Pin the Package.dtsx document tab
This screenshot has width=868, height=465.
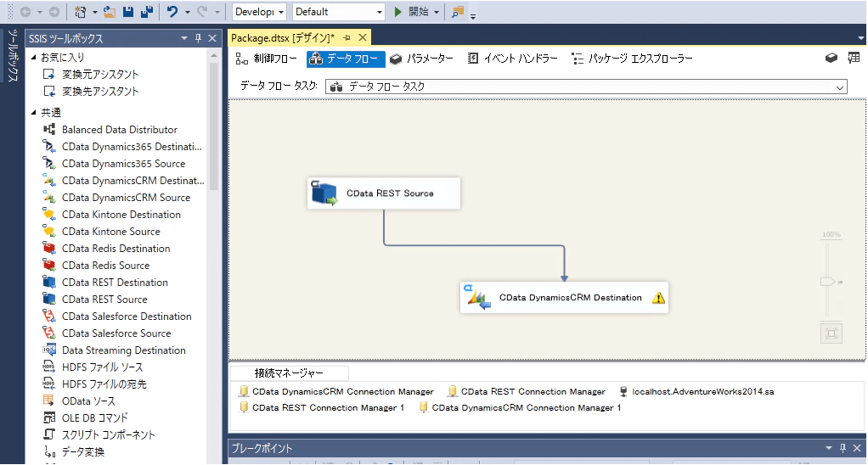[347, 37]
